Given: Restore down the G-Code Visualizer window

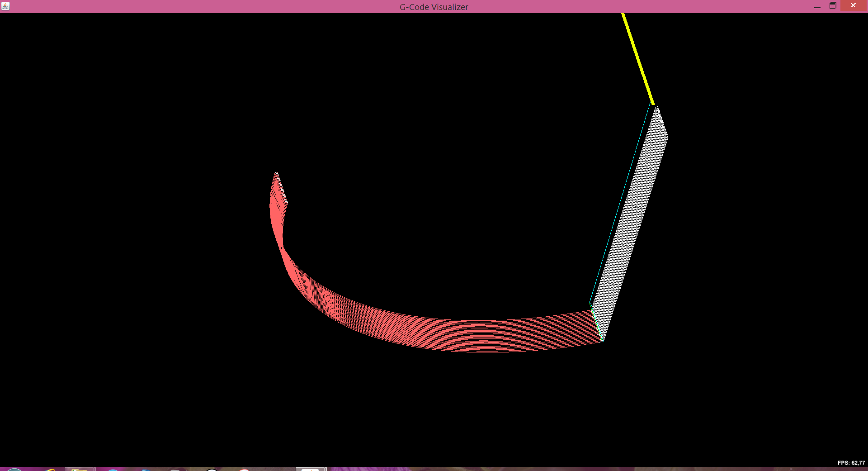Looking at the screenshot, I should coord(833,6).
